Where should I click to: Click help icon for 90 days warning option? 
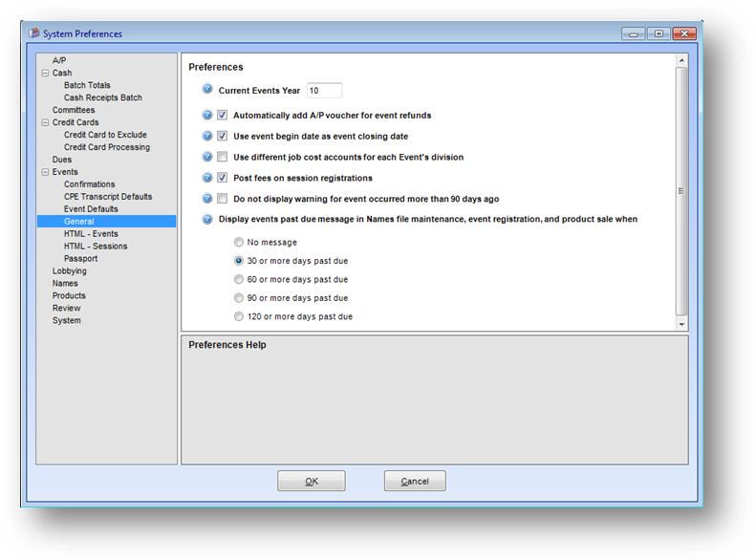[206, 198]
